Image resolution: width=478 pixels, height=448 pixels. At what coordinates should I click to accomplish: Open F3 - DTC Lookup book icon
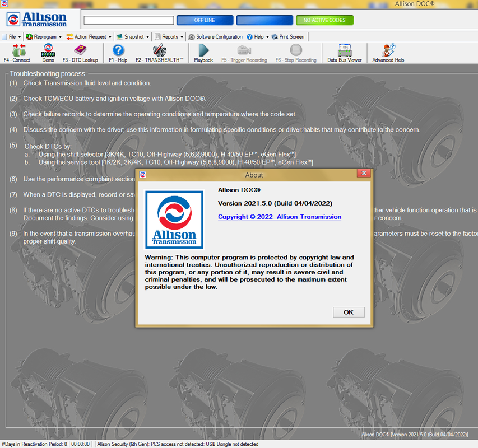[x=80, y=50]
